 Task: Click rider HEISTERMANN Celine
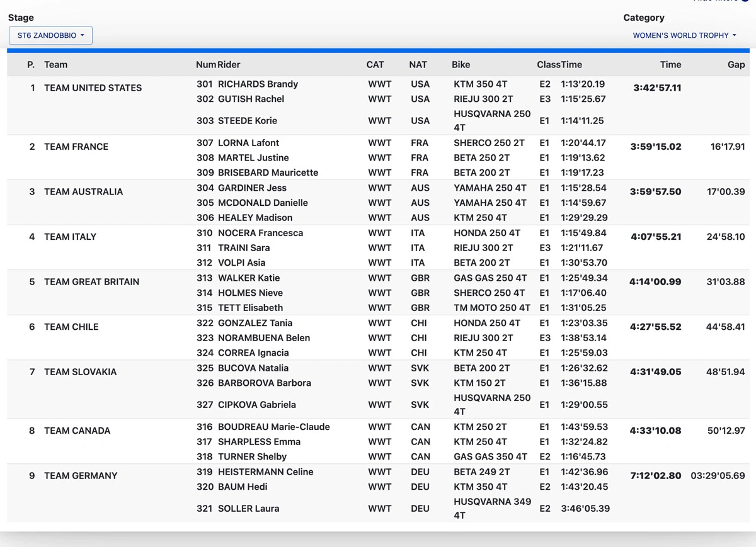coord(265,472)
